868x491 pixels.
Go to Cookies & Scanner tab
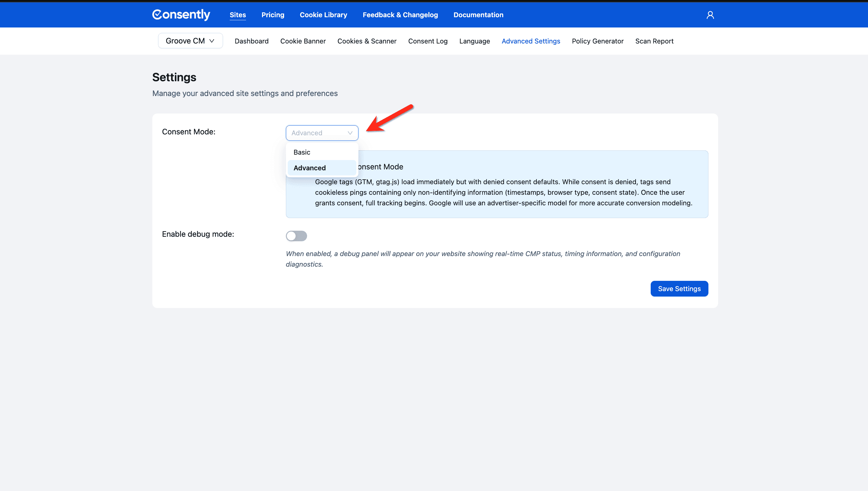pyautogui.click(x=367, y=41)
